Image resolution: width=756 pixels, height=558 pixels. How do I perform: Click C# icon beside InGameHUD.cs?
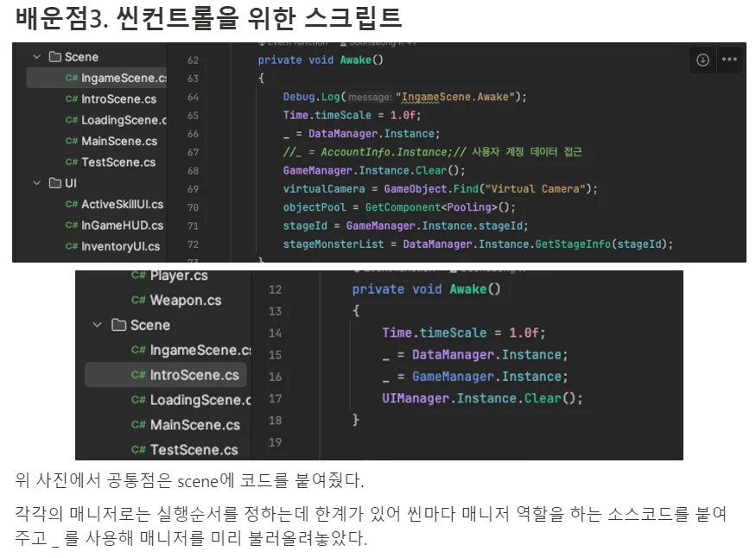(72, 225)
